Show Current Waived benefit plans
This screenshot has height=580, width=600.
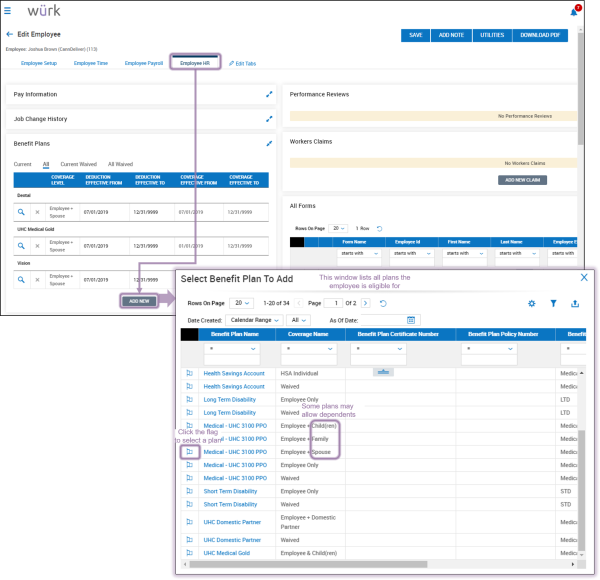(78, 164)
